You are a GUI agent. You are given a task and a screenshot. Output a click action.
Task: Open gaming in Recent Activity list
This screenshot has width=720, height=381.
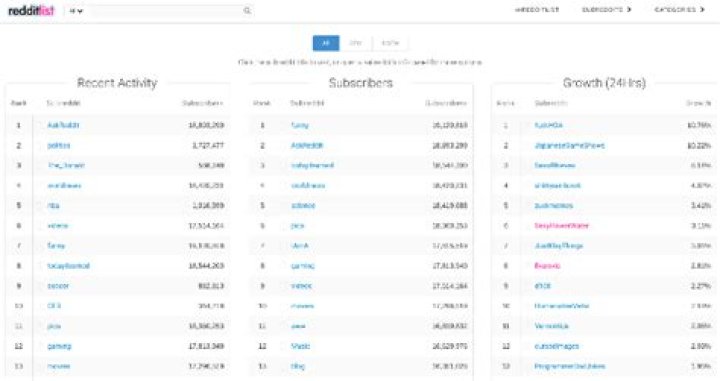59,346
